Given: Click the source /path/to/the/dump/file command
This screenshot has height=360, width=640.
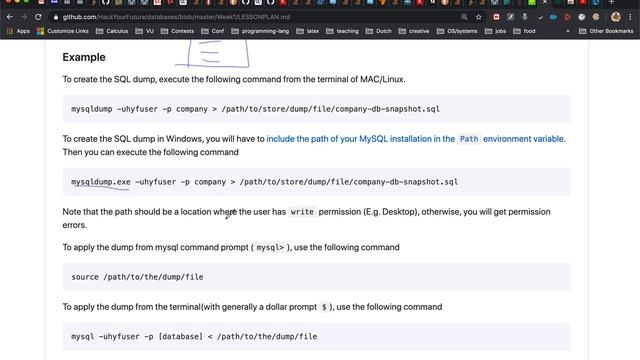Looking at the screenshot, I should [x=137, y=277].
